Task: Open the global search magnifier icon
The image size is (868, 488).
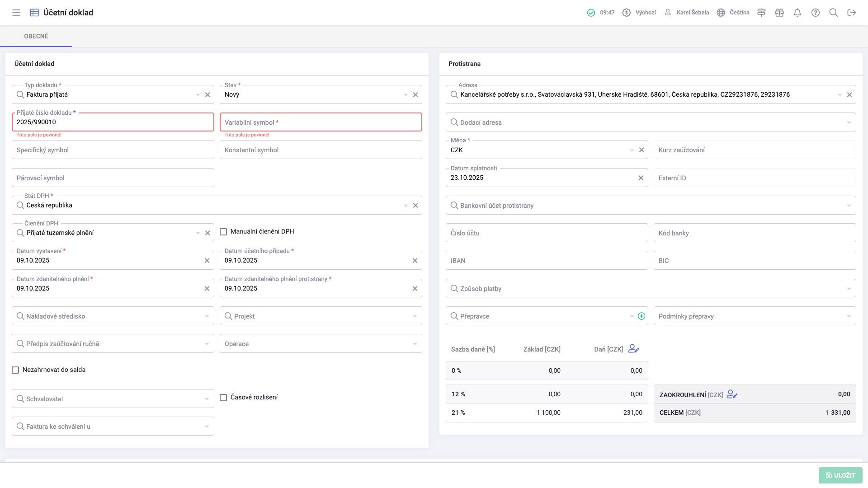Action: click(834, 13)
